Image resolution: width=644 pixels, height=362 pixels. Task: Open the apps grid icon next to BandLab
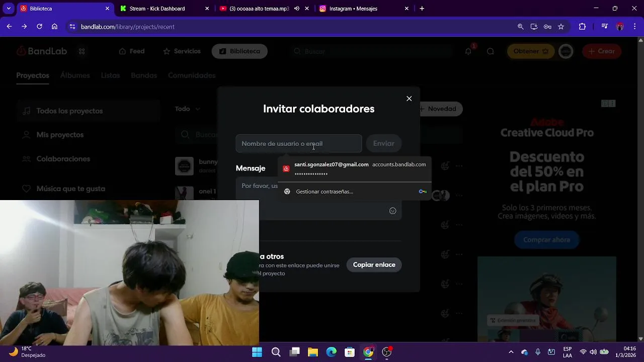pos(82,51)
